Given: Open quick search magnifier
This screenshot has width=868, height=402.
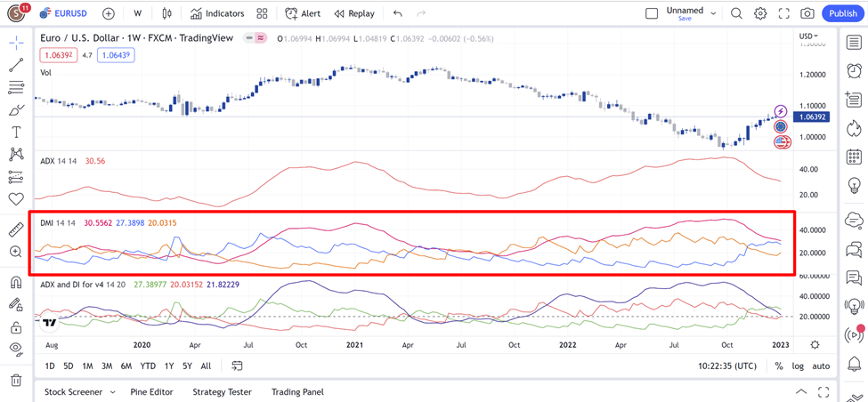Looking at the screenshot, I should coord(736,13).
